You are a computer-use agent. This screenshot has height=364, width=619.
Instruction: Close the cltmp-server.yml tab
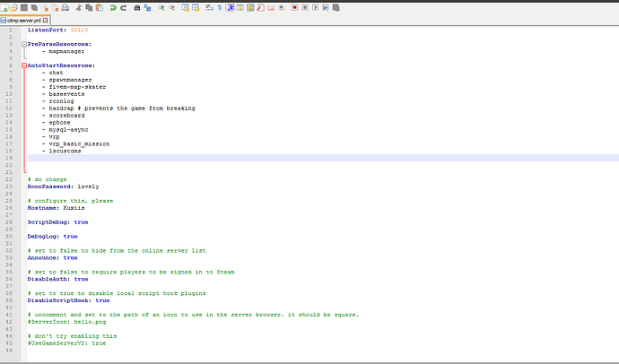point(45,20)
